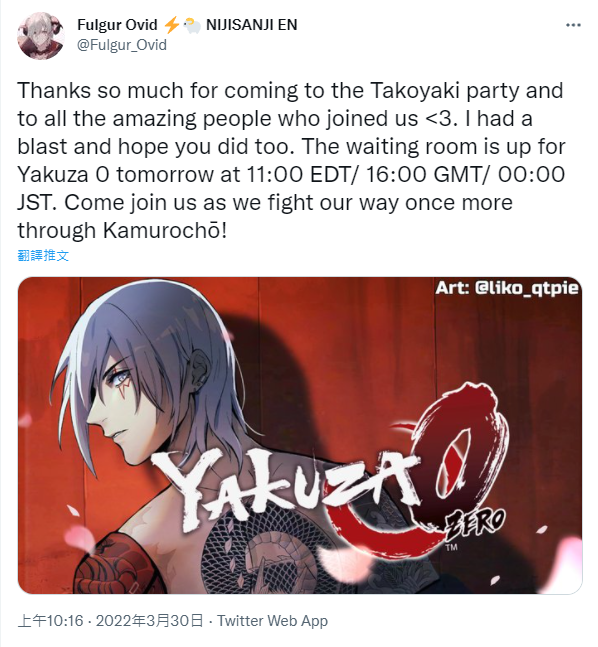Click the NIJISANJI EN label in the name
Screen dimensions: 598x647
pos(251,25)
